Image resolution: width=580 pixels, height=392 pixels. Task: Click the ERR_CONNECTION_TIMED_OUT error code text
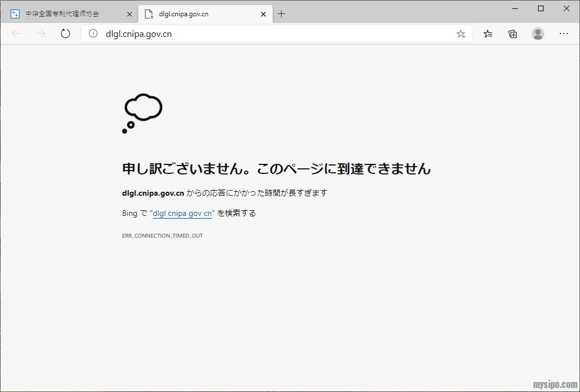coord(162,235)
